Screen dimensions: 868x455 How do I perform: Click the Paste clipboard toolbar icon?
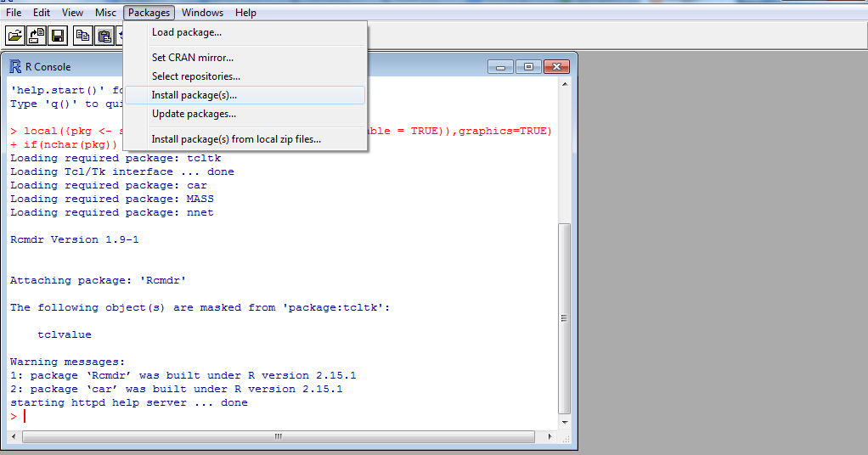coord(104,36)
